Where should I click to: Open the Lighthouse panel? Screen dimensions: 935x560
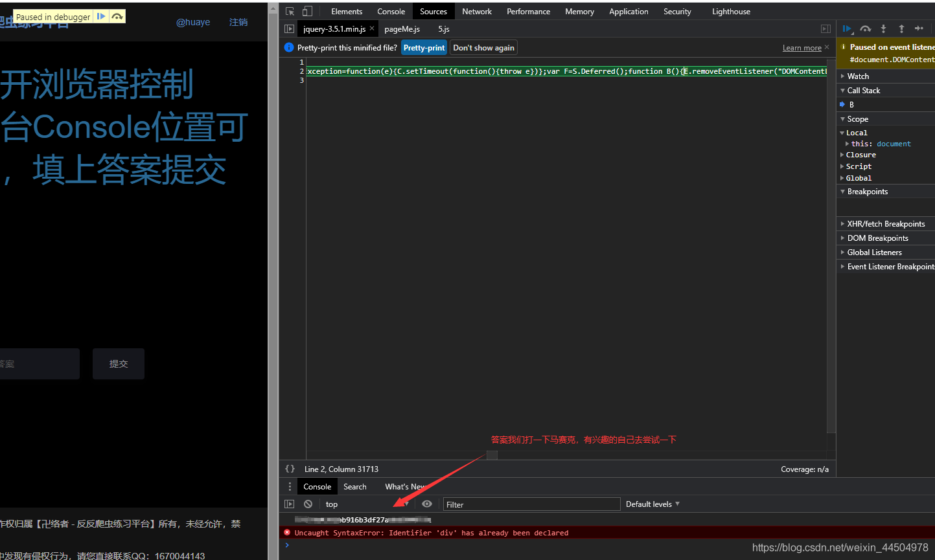pos(731,11)
